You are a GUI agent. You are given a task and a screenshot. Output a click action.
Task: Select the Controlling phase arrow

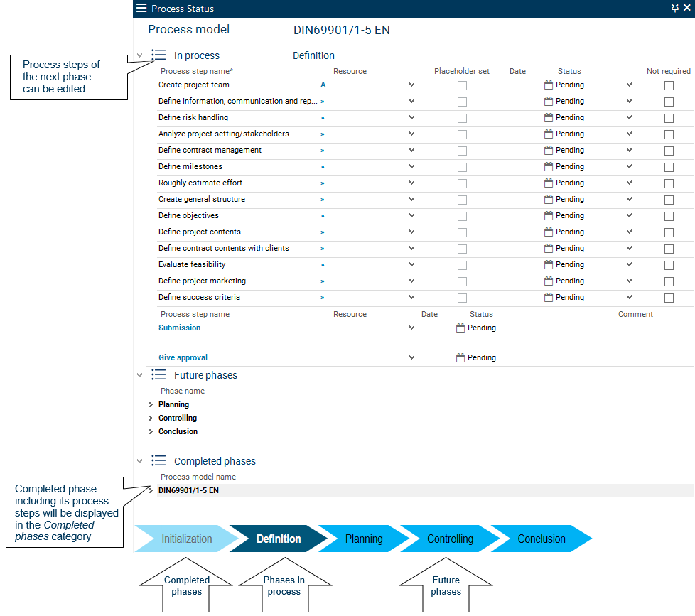tap(450, 539)
